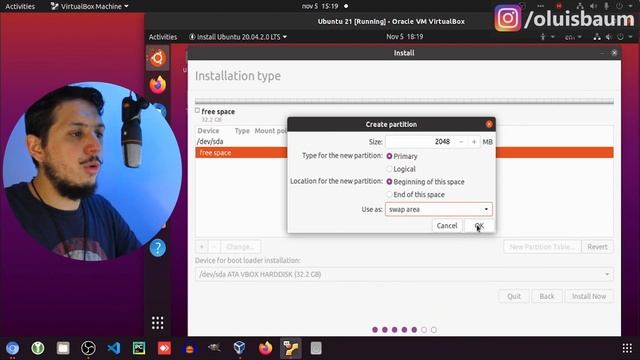This screenshot has width=640, height=360.
Task: Open the green circular app in host taskbar
Action: [x=38, y=348]
